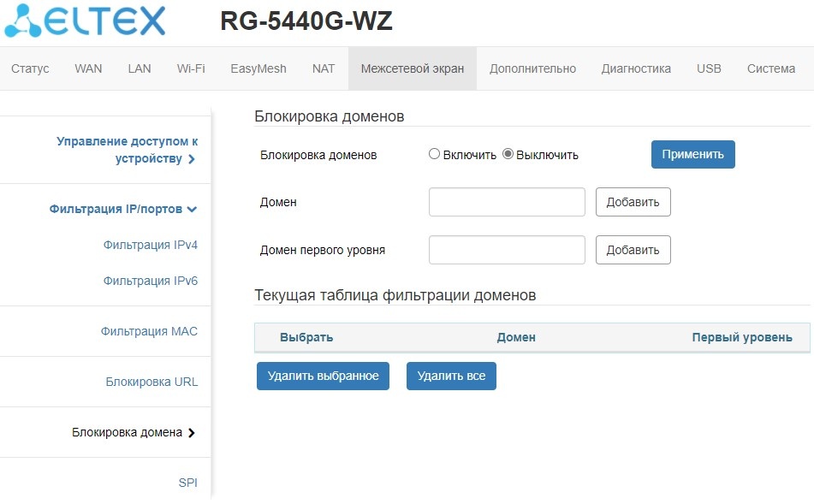The height and width of the screenshot is (504, 814).
Task: Collapse the Фильтрация IP/портов section
Action: pos(123,209)
